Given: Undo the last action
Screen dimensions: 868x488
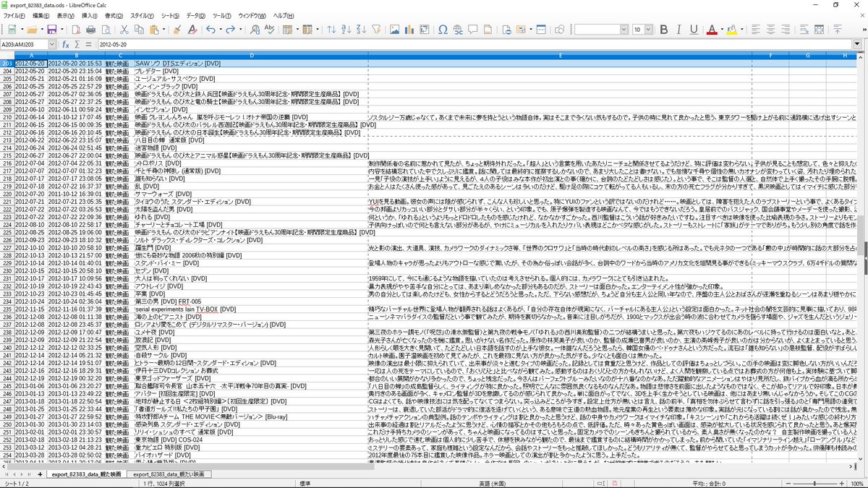Looking at the screenshot, I should [x=210, y=30].
